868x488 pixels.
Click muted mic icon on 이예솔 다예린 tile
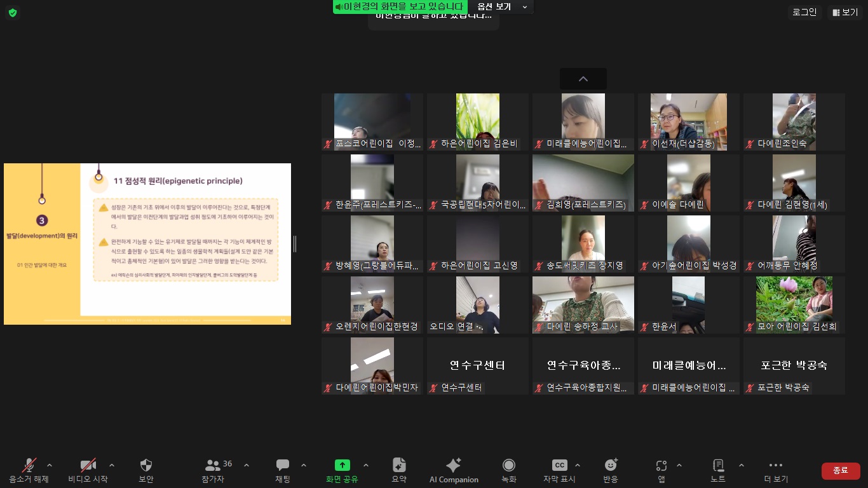click(645, 205)
